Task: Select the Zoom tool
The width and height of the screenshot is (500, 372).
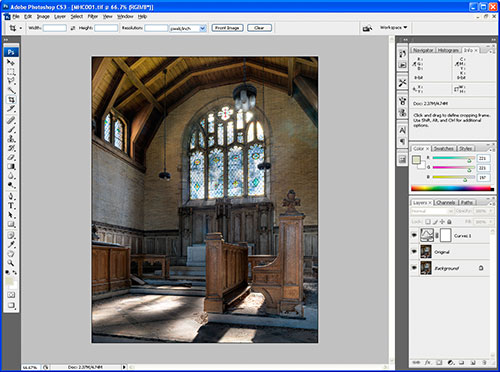Action: (11, 263)
